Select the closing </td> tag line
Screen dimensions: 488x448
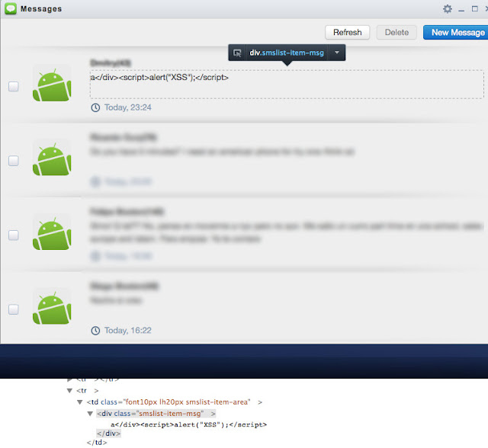tap(97, 443)
